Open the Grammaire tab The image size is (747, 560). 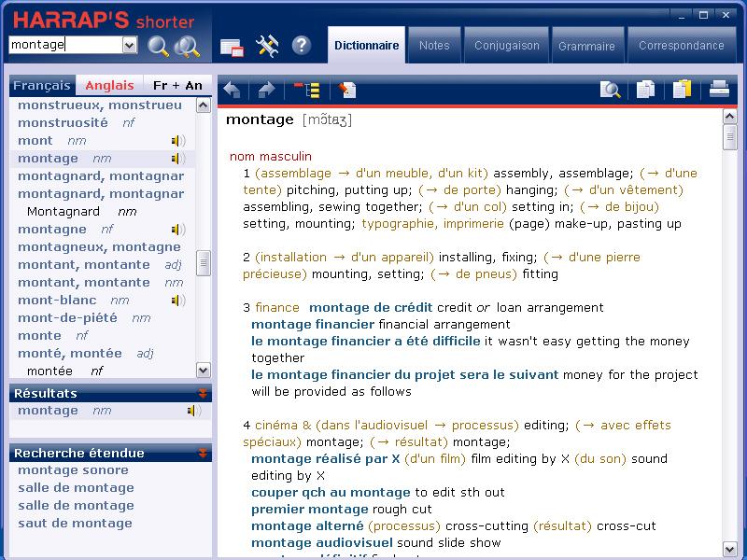(586, 46)
